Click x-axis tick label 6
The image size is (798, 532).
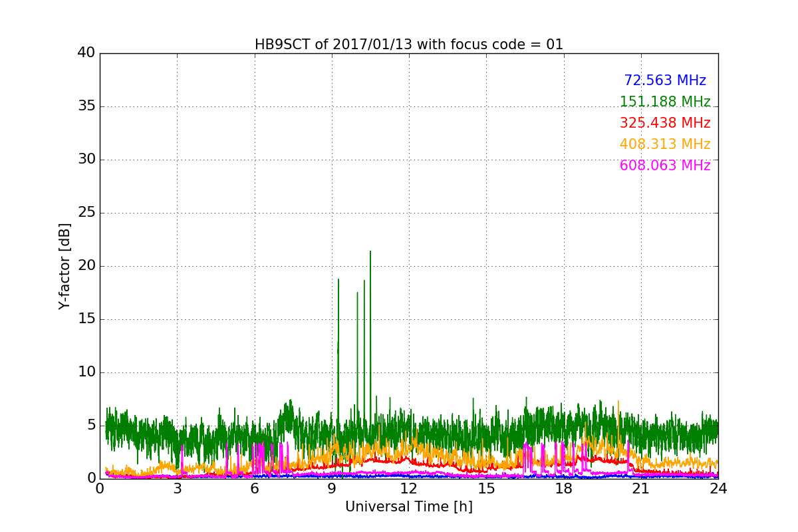click(255, 489)
